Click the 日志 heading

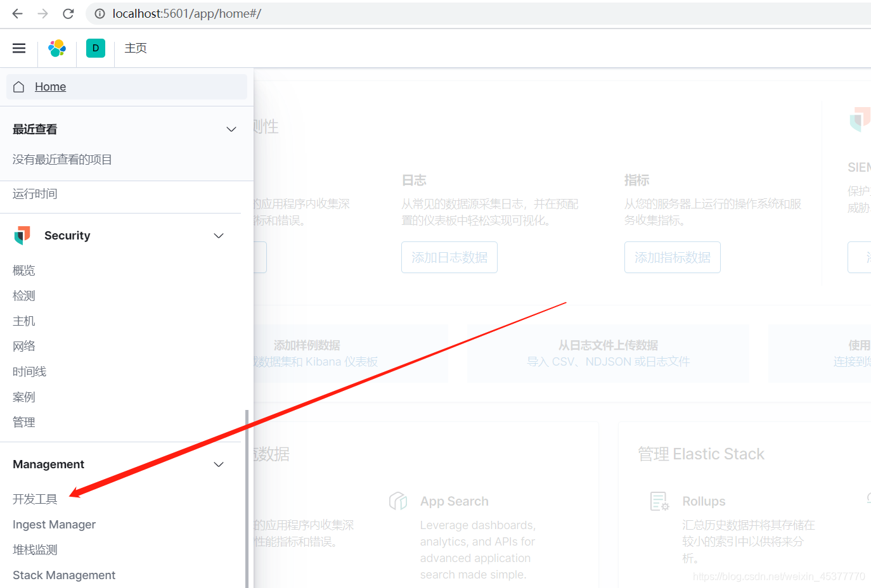414,181
